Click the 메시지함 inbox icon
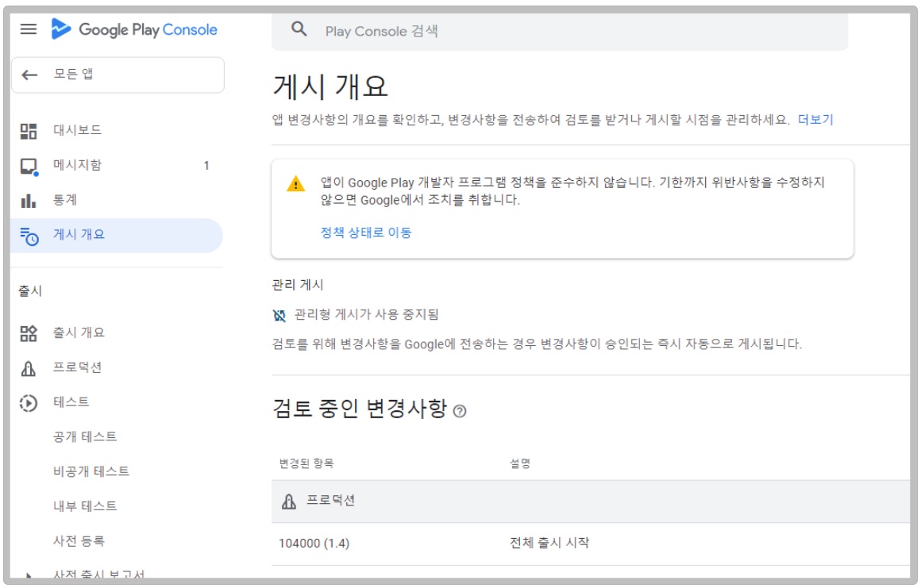The width and height of the screenshot is (921, 588). pos(29,166)
